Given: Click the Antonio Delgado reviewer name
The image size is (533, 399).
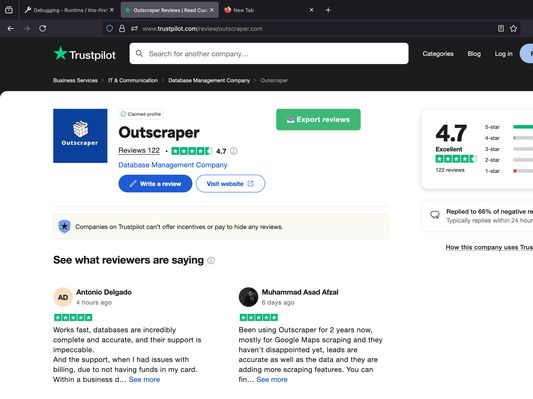Looking at the screenshot, I should pyautogui.click(x=104, y=292).
